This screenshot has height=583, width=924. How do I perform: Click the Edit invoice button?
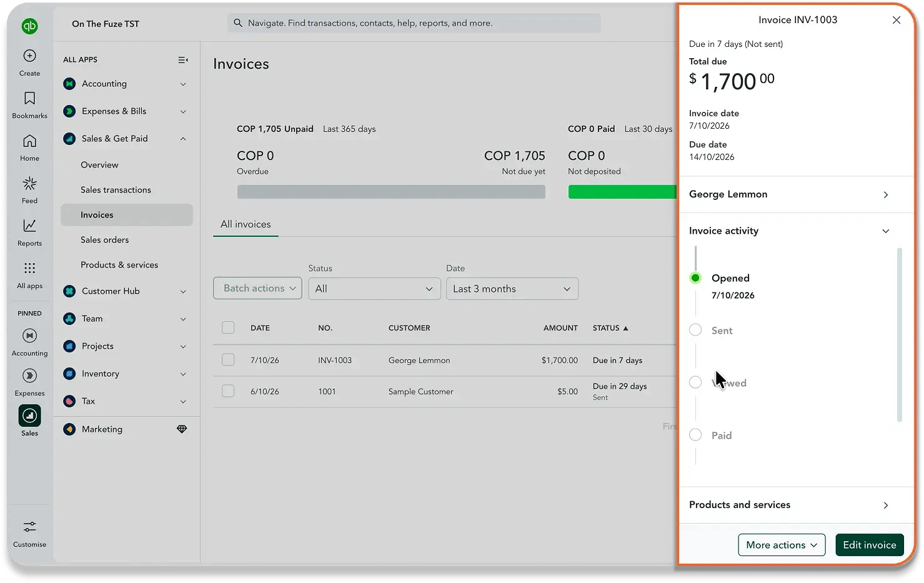tap(870, 545)
